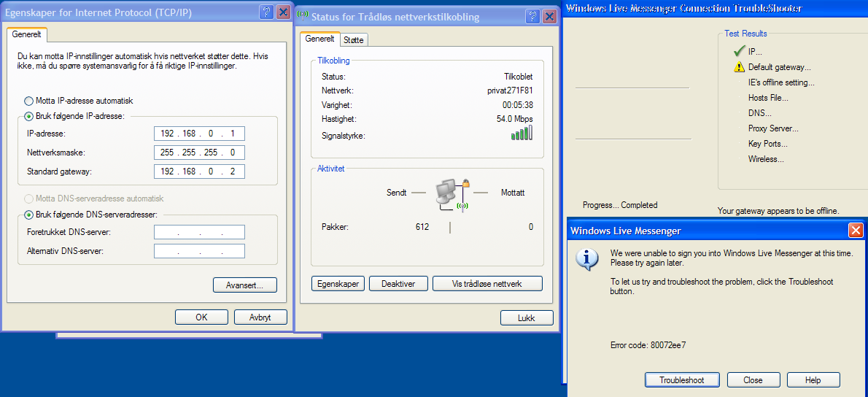The width and height of the screenshot is (868, 397).
Task: Select 'Motta DNS-serveradresse automatisk' radio button
Action: [x=28, y=198]
